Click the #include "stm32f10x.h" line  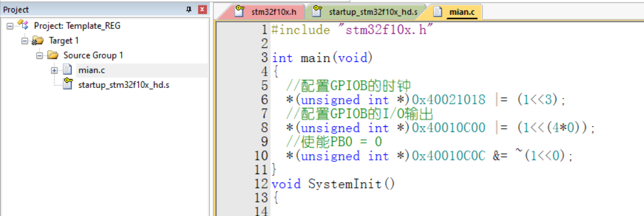pyautogui.click(x=353, y=30)
